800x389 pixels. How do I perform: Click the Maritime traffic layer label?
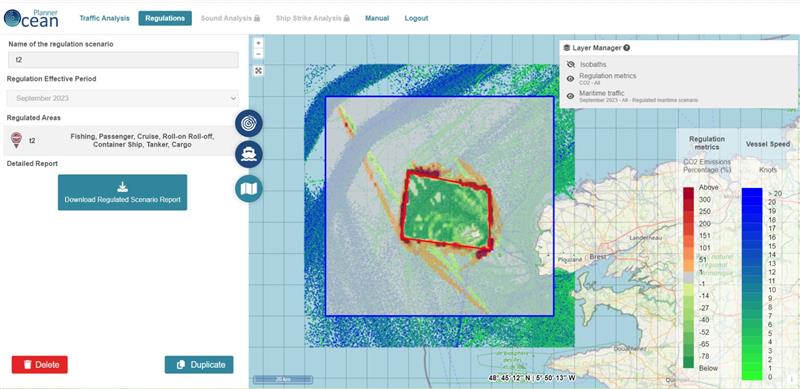point(602,93)
